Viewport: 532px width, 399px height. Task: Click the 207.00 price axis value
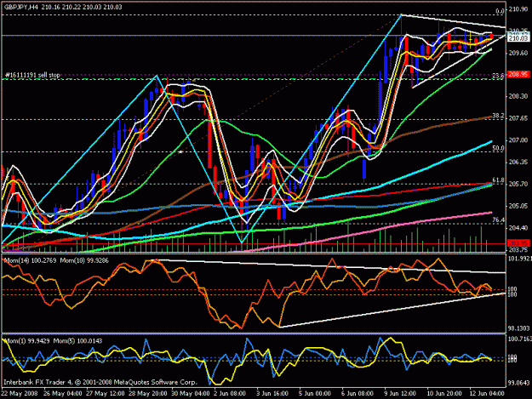[518, 140]
